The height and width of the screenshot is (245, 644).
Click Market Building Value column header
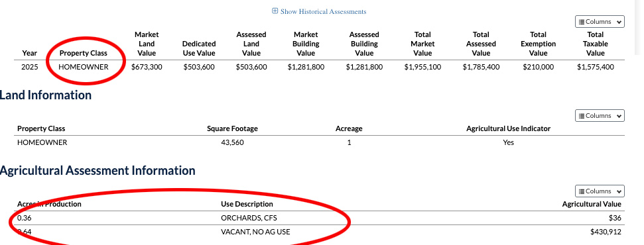[x=306, y=44]
